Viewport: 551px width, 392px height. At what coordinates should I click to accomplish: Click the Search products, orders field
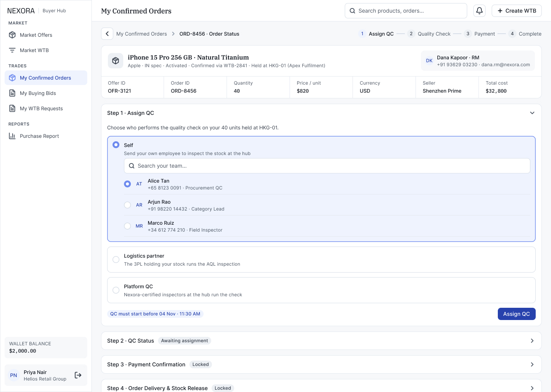coord(406,11)
